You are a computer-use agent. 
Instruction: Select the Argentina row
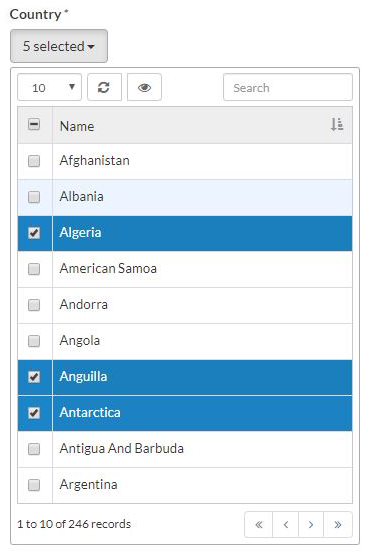[185, 485]
